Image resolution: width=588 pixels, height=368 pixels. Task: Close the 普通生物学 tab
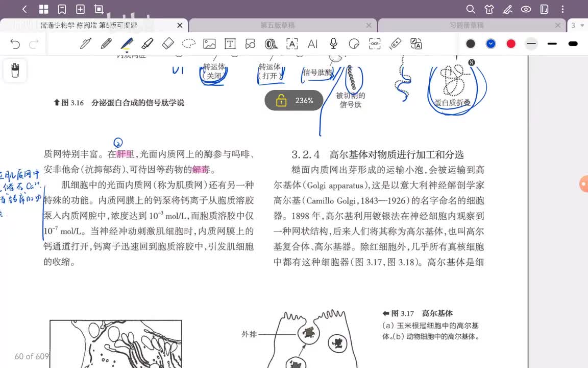[x=180, y=25]
